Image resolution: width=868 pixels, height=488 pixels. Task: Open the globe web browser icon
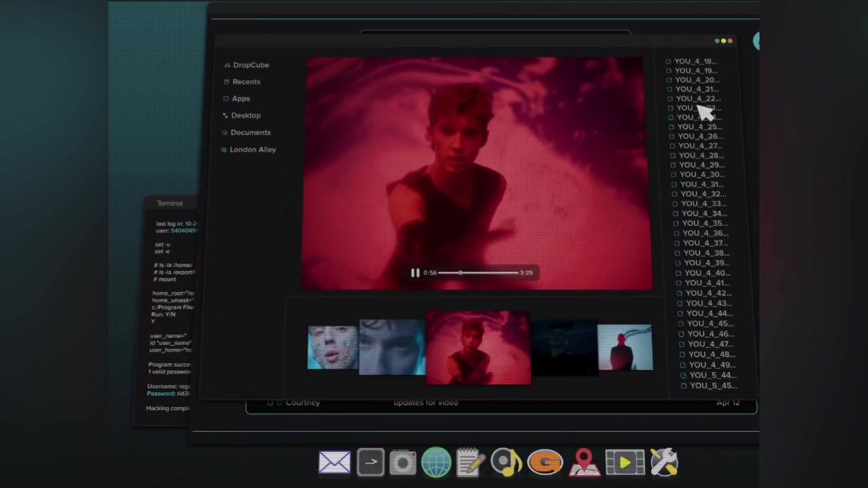(x=436, y=463)
